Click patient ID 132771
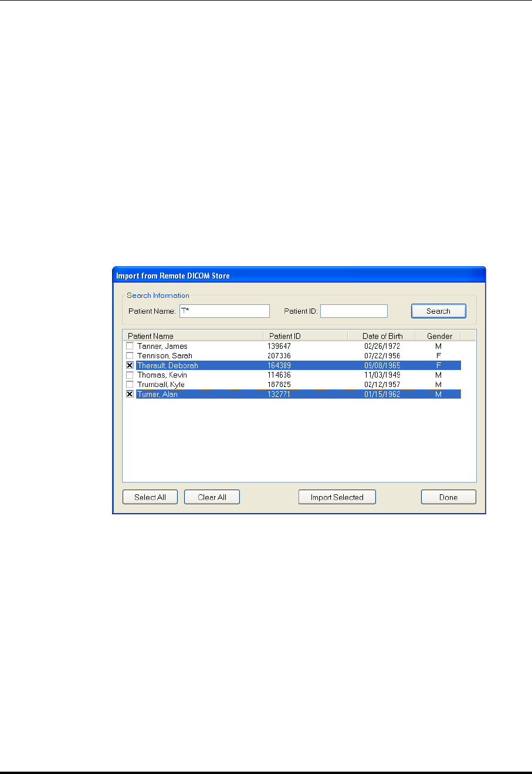The width and height of the screenshot is (532, 774). click(x=279, y=394)
